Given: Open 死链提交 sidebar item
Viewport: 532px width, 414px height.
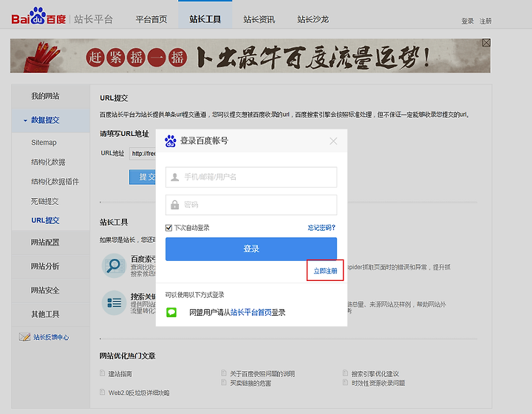Looking at the screenshot, I should point(45,201).
